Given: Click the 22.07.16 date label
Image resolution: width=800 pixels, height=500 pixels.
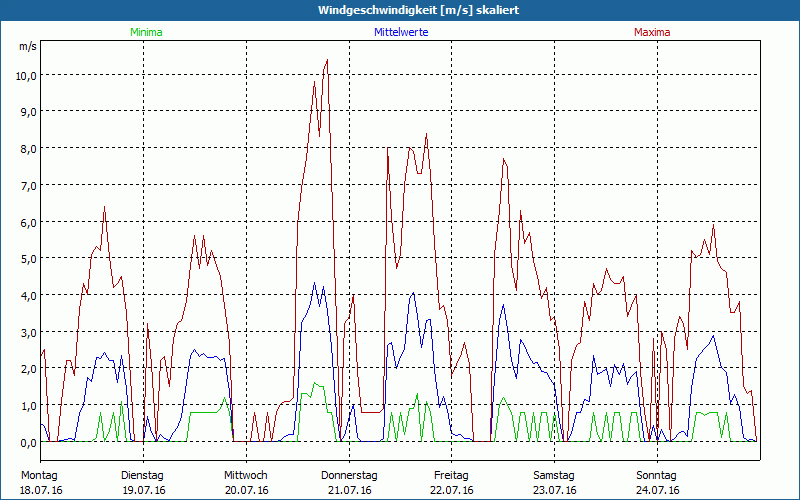Looking at the screenshot, I should [452, 490].
